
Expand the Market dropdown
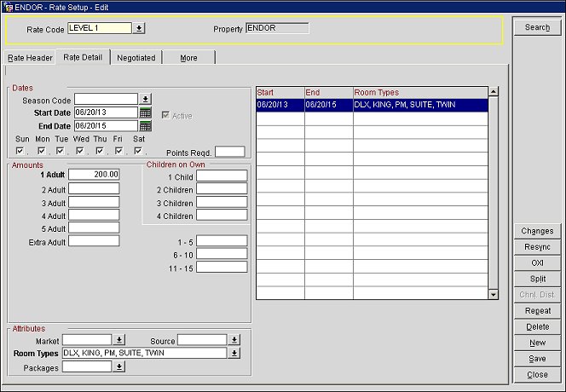point(118,340)
